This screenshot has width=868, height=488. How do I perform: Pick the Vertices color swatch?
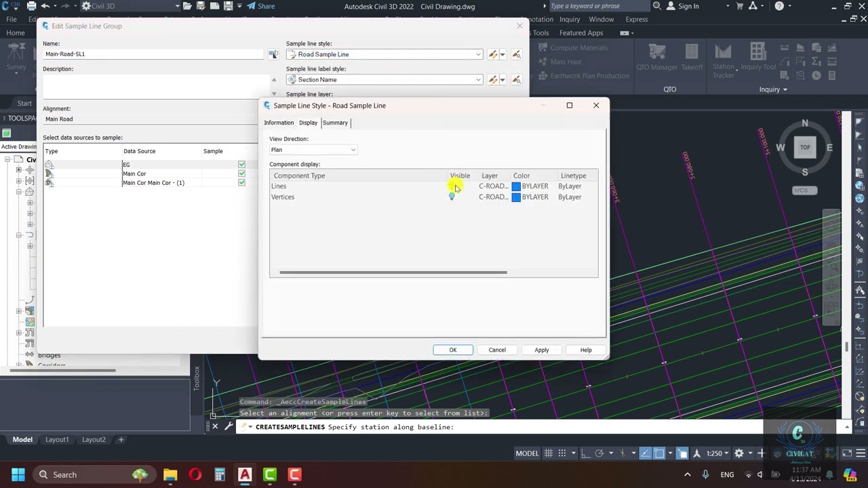516,197
